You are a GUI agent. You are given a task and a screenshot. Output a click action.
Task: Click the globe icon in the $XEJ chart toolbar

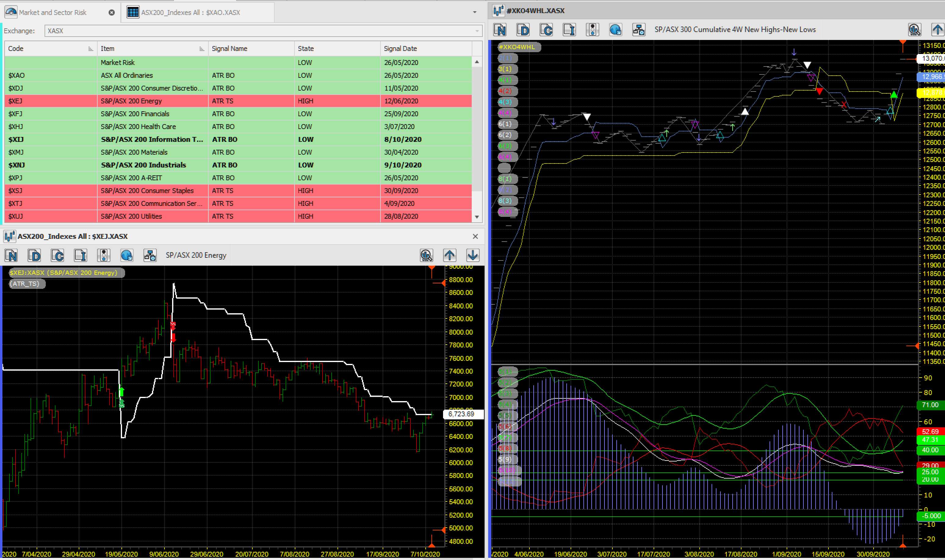[127, 256]
